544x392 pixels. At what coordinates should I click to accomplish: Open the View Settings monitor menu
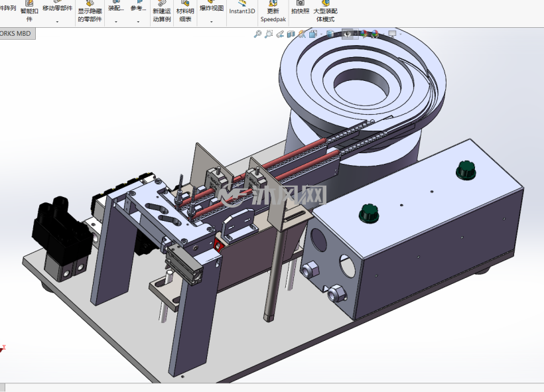[392, 34]
